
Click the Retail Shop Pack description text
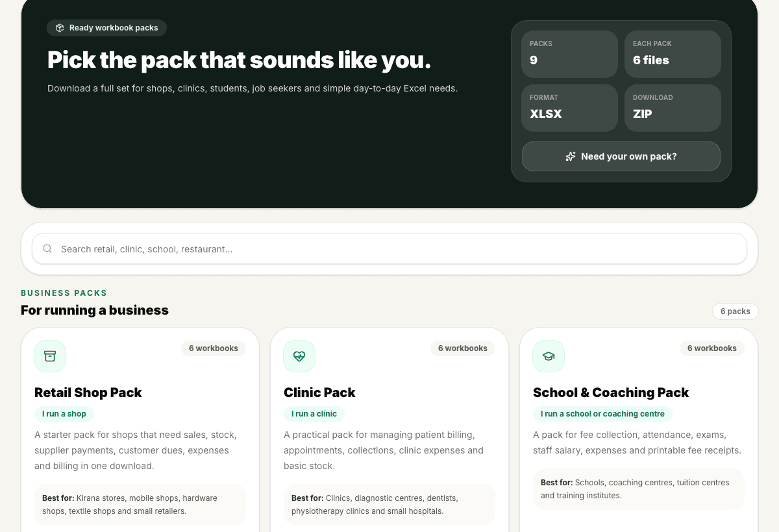click(136, 450)
